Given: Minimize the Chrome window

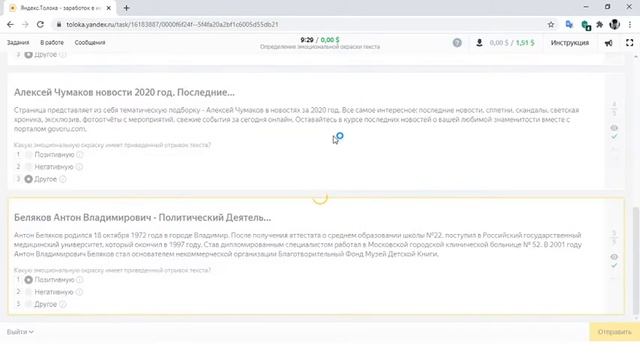Looking at the screenshot, I should (586, 7).
